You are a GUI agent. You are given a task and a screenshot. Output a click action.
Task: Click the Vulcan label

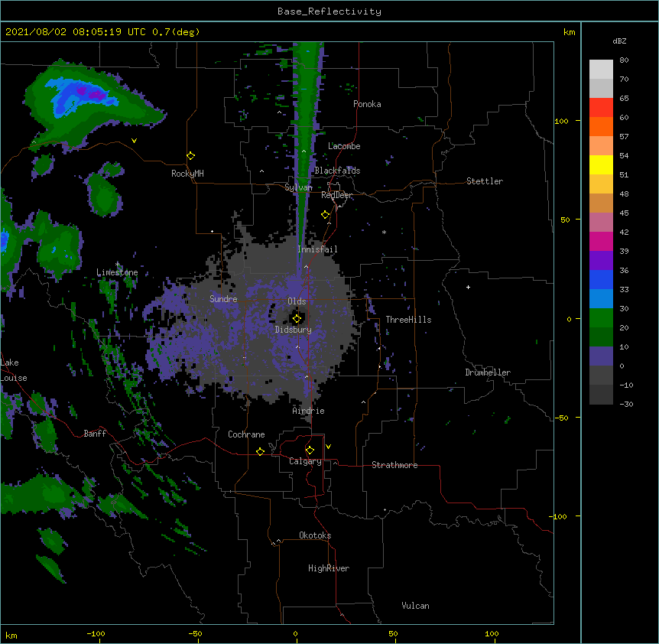(415, 606)
